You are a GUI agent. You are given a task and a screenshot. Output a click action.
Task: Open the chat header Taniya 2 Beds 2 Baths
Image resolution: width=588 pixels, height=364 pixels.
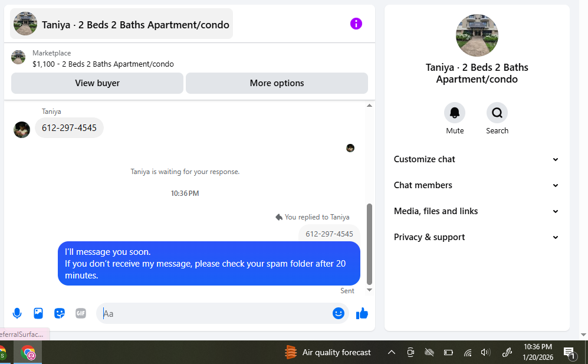(x=121, y=24)
